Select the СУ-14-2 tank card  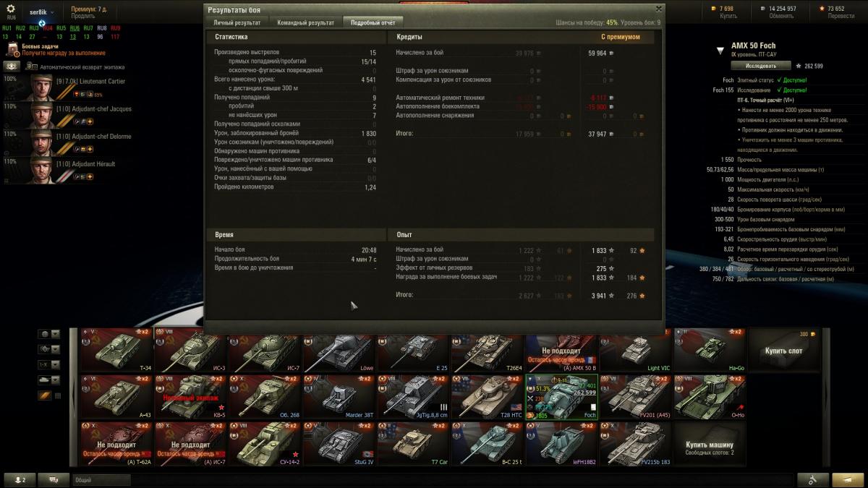point(265,444)
